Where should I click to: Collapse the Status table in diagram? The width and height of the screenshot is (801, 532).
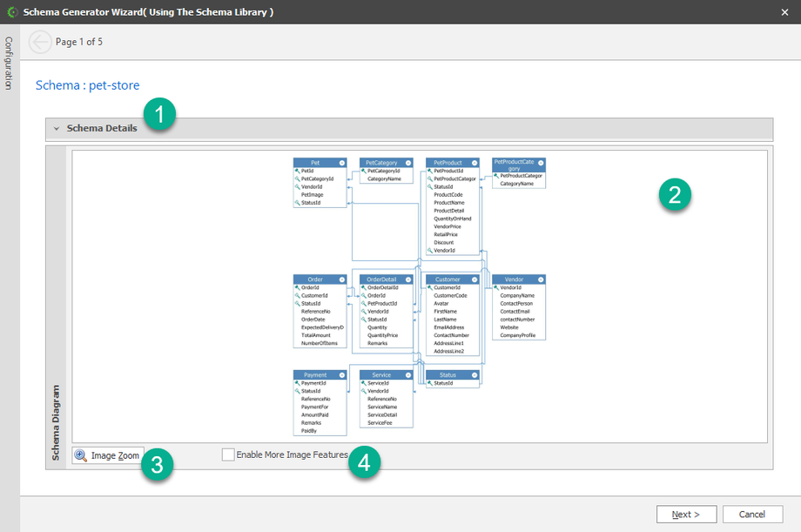474,375
